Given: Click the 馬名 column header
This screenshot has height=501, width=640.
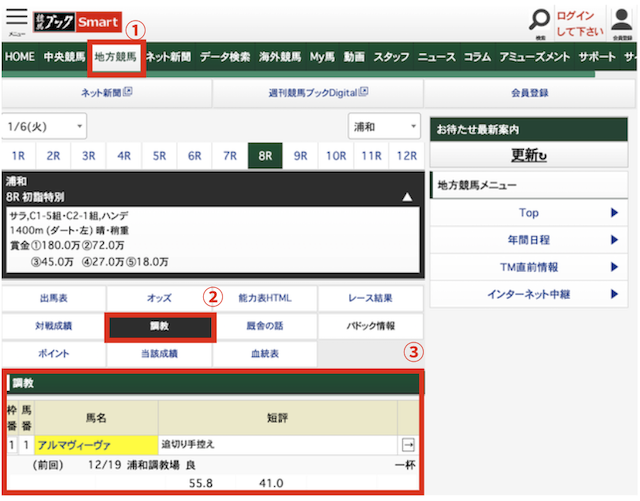Looking at the screenshot, I should point(96,418).
